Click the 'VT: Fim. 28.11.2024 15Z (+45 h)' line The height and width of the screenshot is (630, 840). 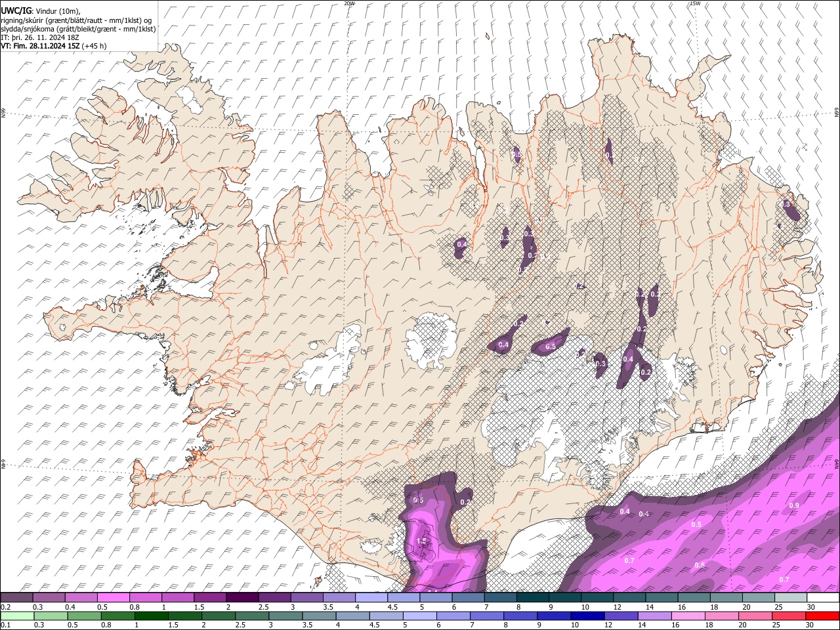point(53,46)
